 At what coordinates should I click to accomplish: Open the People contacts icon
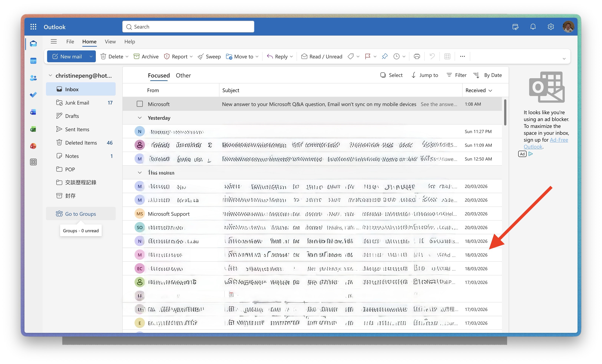tap(33, 78)
